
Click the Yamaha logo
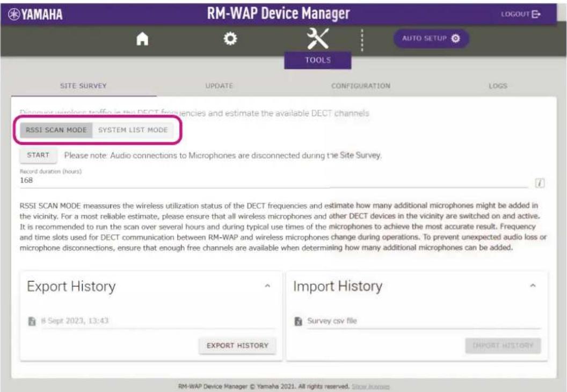click(x=35, y=14)
